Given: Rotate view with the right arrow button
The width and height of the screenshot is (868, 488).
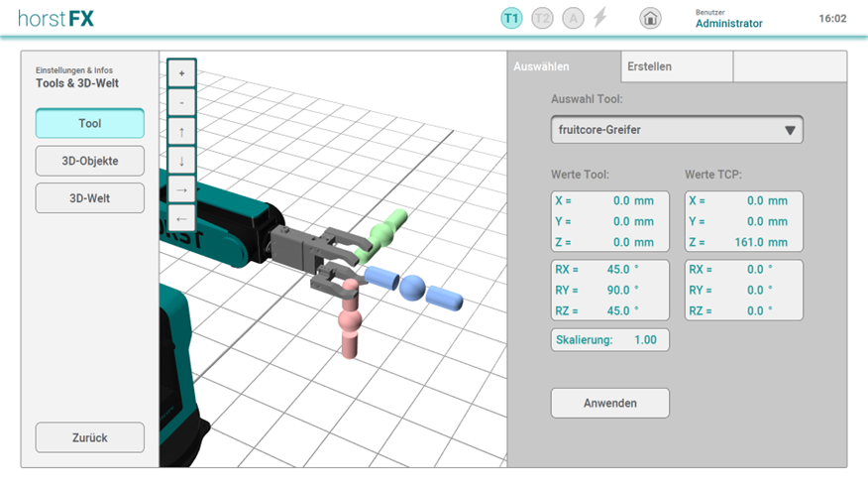Looking at the screenshot, I should click(181, 189).
